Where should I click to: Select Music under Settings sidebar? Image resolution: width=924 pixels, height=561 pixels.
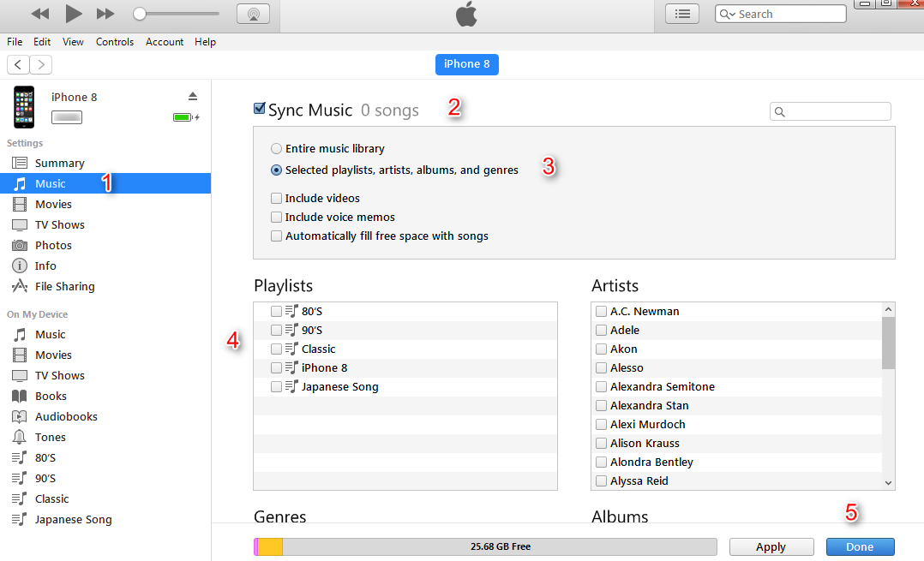(105, 183)
